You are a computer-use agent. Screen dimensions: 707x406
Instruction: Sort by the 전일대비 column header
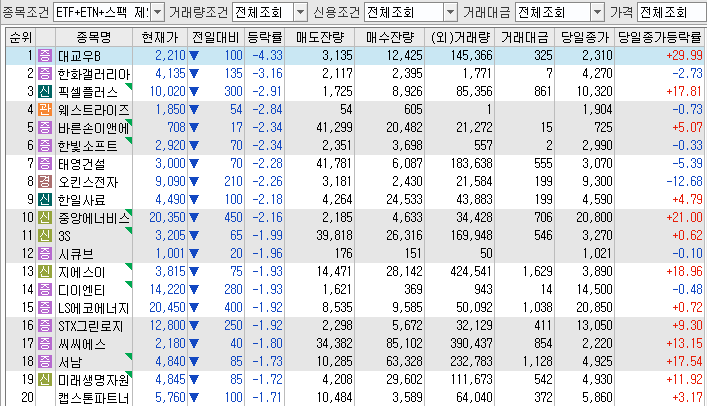pos(216,37)
